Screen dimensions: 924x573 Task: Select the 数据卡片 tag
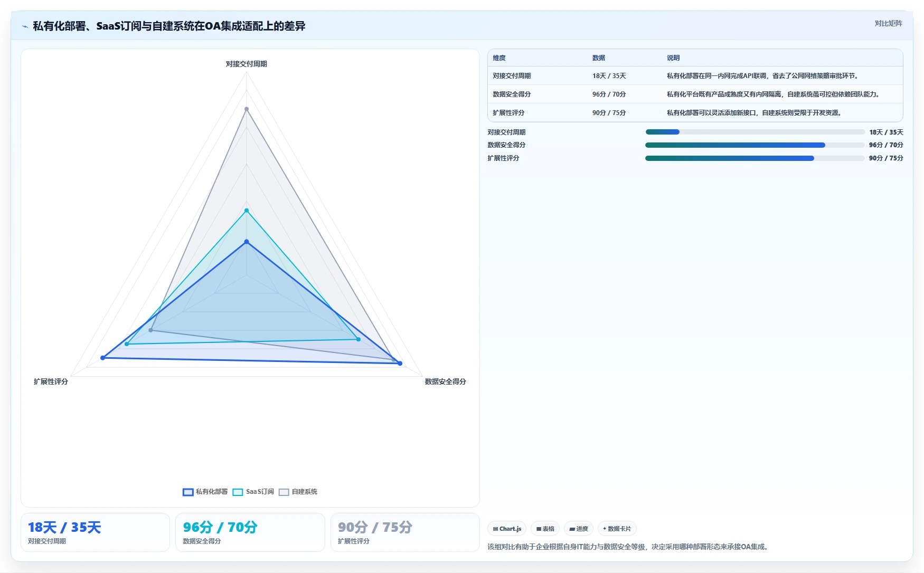pos(617,529)
